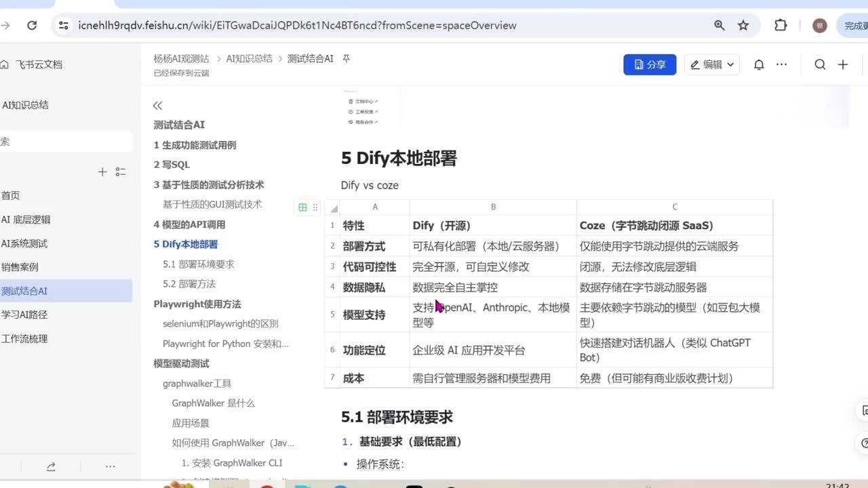868x488 pixels.
Task: Open the 编辑 dropdown menu
Action: [x=711, y=64]
